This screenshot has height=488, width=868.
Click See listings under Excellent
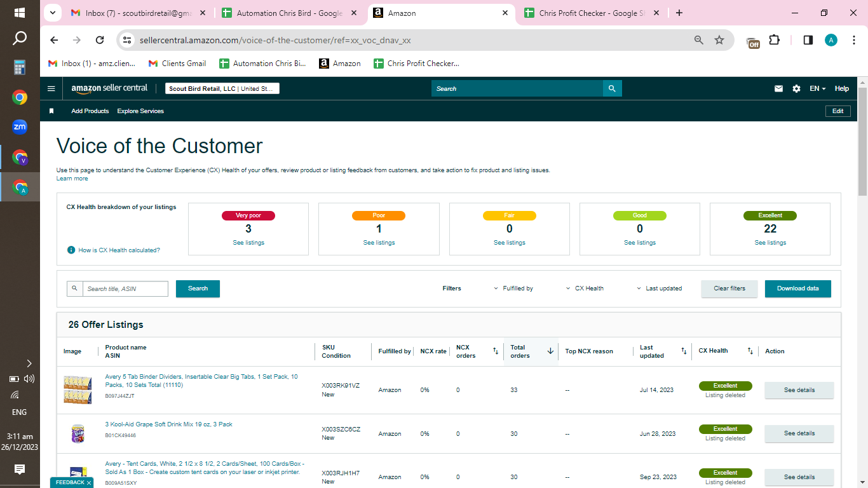(x=770, y=243)
